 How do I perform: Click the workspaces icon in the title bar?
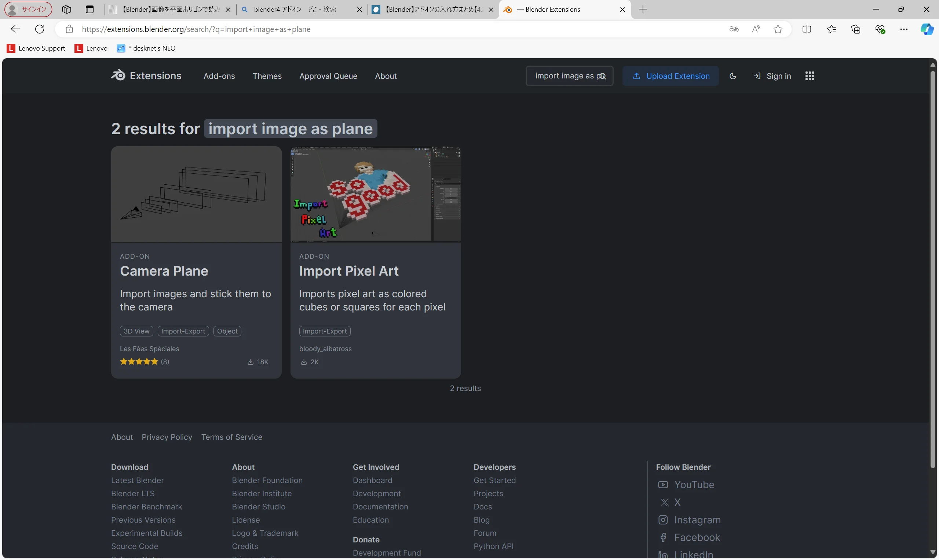click(66, 10)
